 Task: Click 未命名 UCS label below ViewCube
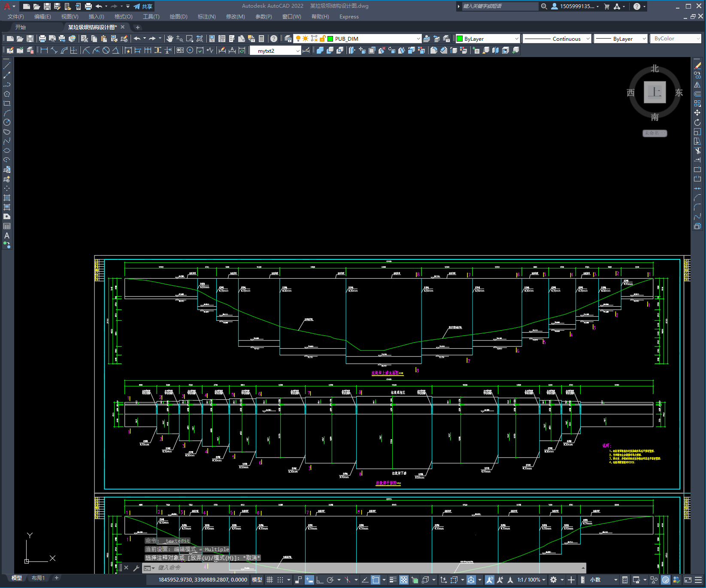(x=654, y=133)
